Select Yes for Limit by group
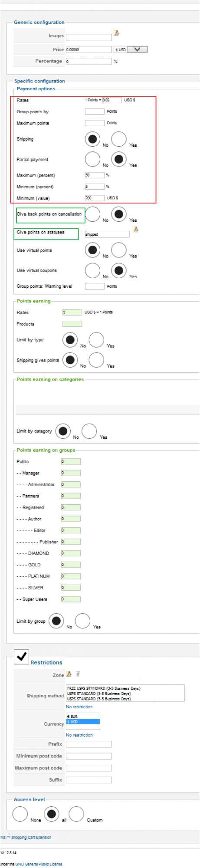The height and width of the screenshot is (868, 200). point(82,621)
